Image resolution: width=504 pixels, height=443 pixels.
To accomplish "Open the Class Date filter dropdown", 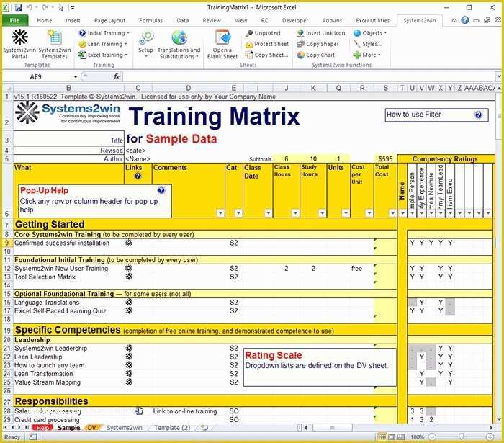I will (269, 212).
